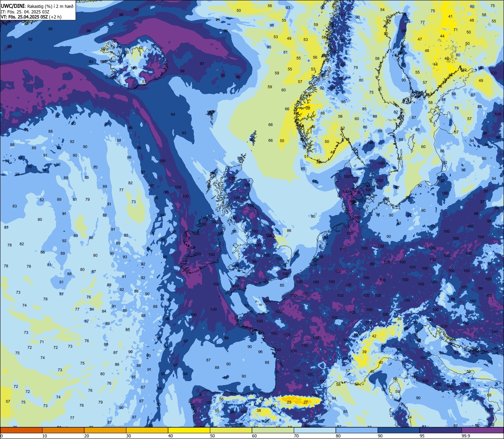Click the humidity value "28" over western Norway
The height and width of the screenshot is (439, 504).
(308, 108)
